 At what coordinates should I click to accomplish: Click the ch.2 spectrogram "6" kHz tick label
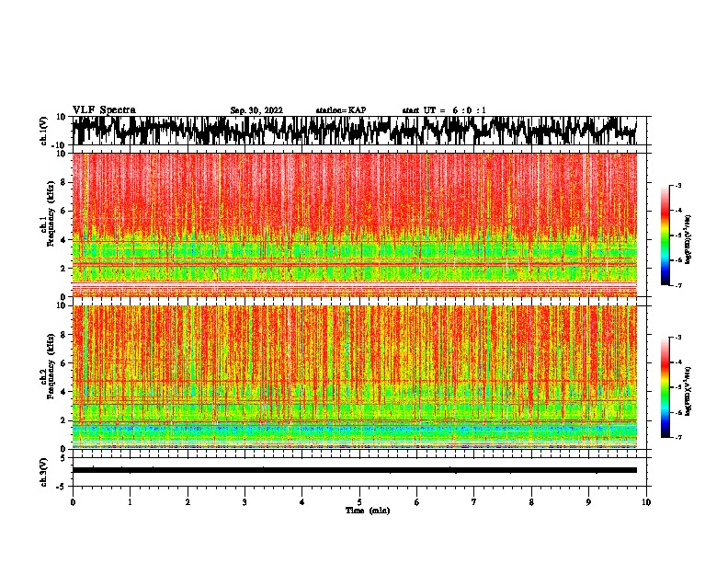click(64, 362)
